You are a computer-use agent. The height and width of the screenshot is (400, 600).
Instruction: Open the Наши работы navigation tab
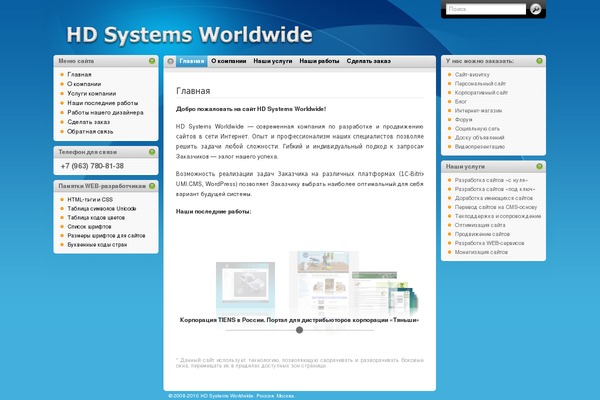(x=319, y=61)
